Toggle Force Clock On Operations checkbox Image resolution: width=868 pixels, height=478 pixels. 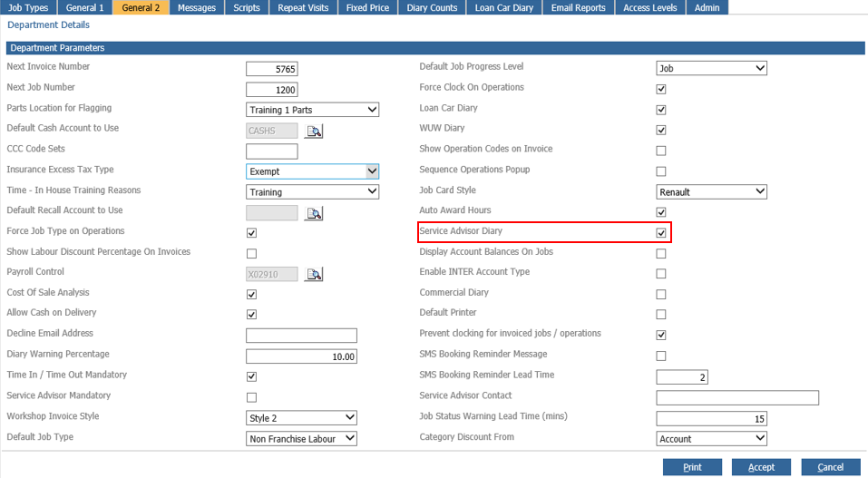point(661,89)
